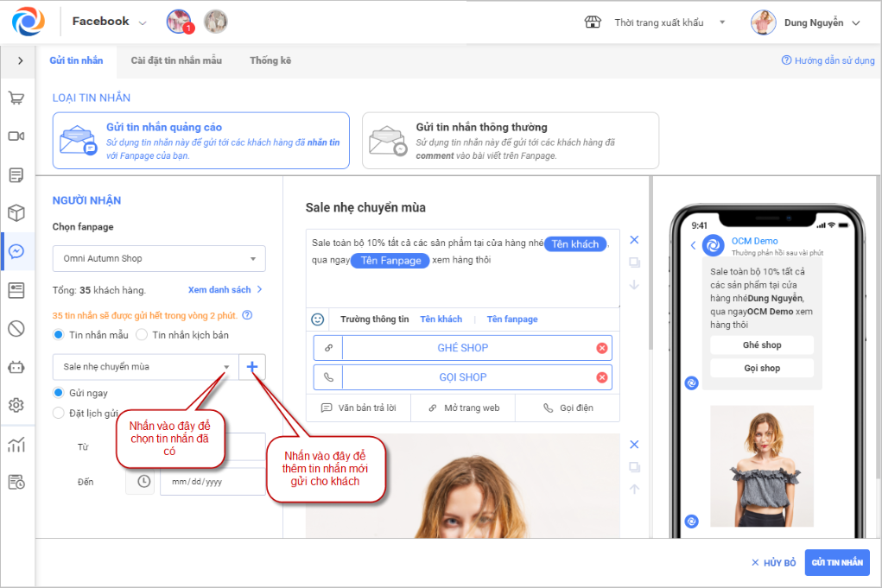Open the Sale nhẹ chuyển mùa template dropdown
This screenshot has width=882, height=588.
tap(146, 367)
